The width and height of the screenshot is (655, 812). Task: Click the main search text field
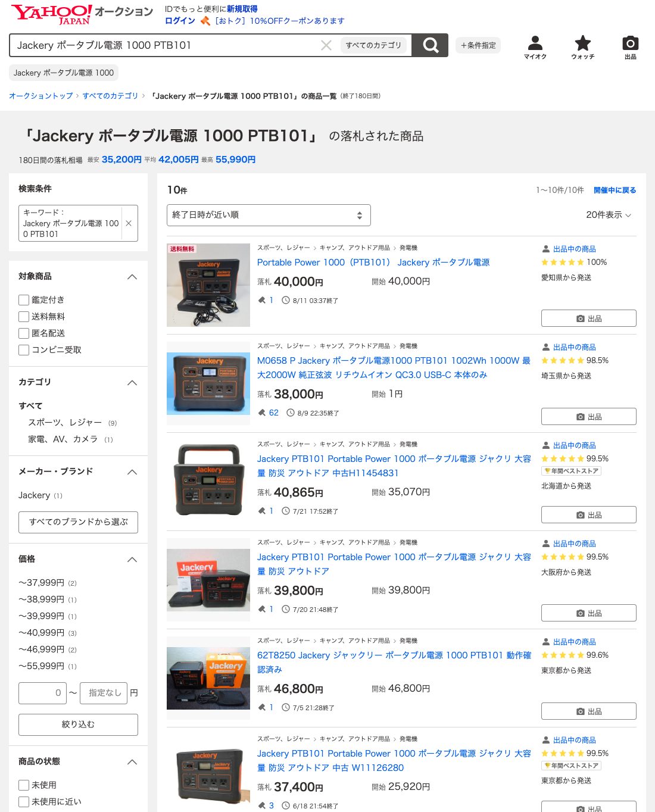click(x=167, y=45)
